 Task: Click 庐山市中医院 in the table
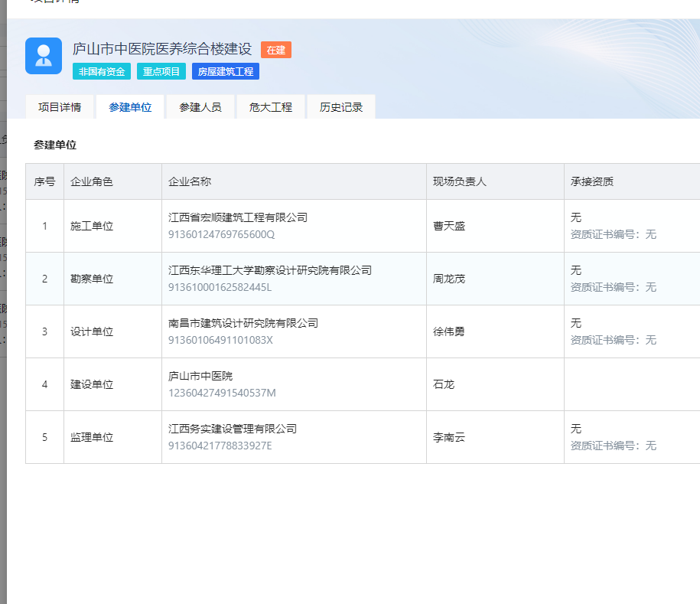[200, 376]
